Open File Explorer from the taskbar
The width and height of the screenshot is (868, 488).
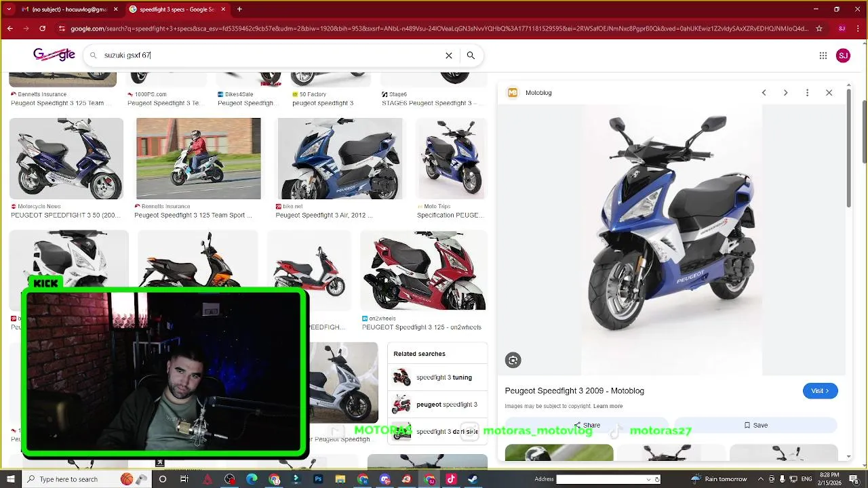(340, 479)
